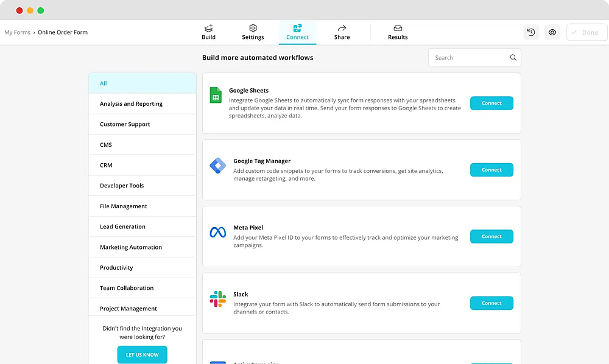This screenshot has height=364, width=609.
Task: Click the red close window button
Action: point(19,10)
